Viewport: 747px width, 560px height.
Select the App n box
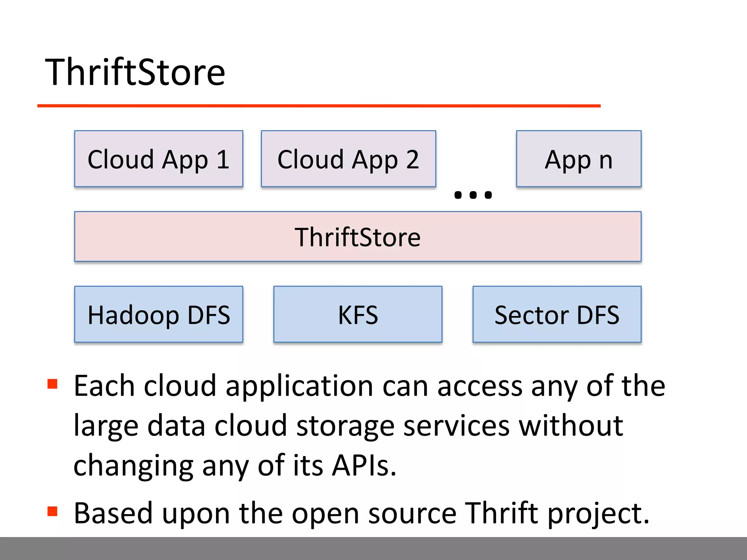click(579, 159)
